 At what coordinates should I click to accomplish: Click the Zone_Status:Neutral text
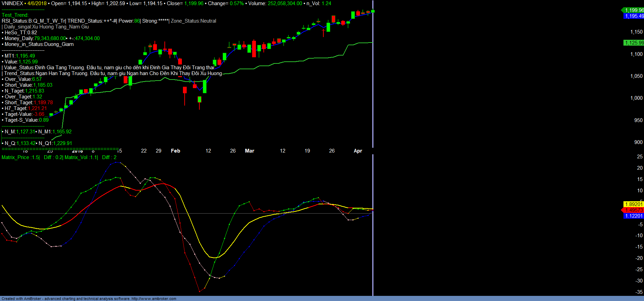coord(194,21)
